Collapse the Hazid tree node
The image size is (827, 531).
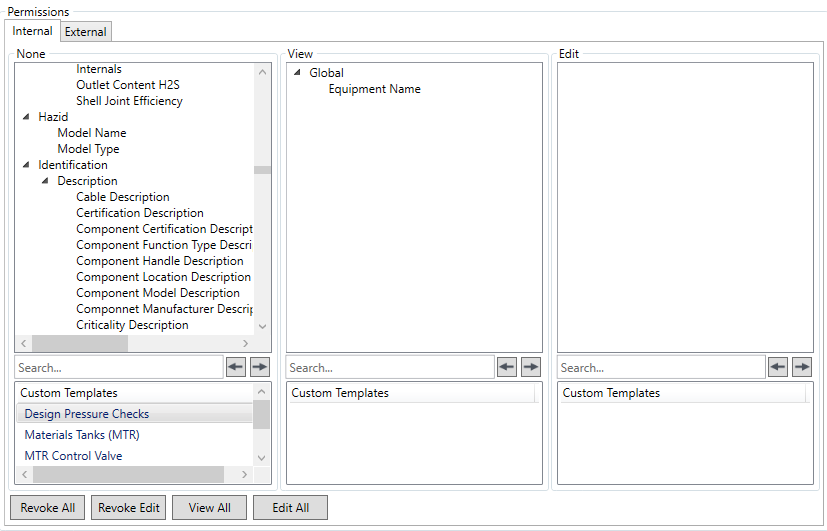click(x=27, y=117)
